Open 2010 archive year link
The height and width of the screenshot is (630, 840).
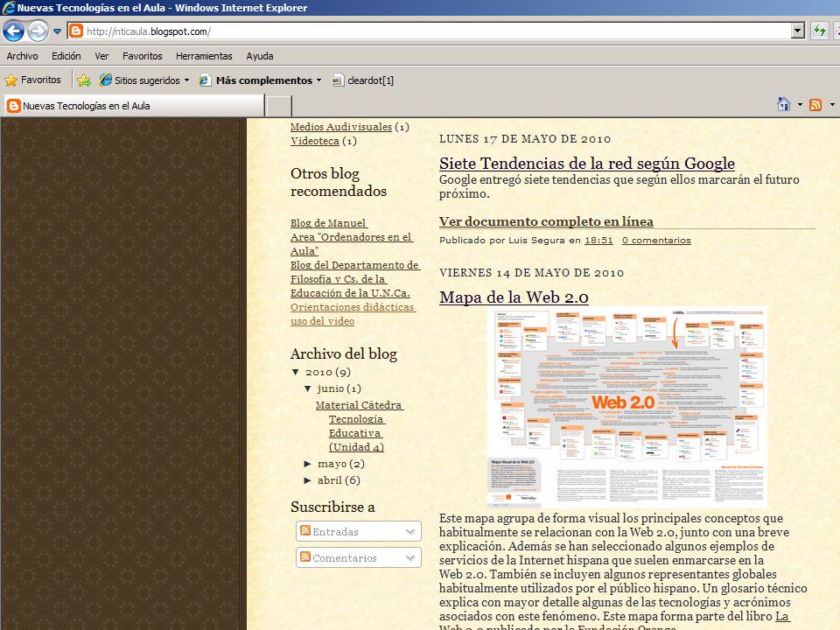[x=318, y=372]
